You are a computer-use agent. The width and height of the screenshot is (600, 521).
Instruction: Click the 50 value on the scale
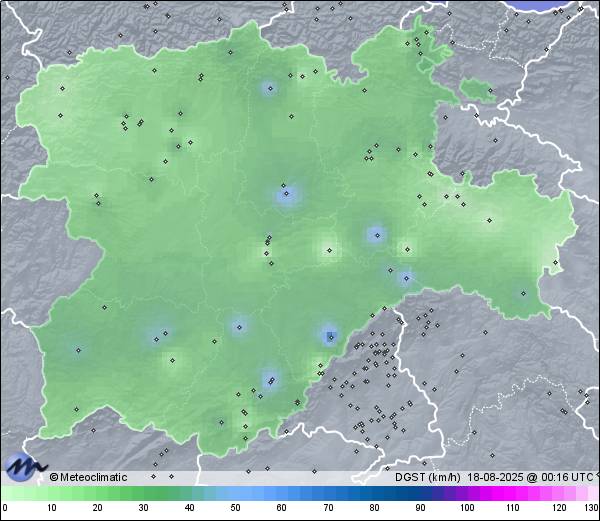[x=235, y=508]
